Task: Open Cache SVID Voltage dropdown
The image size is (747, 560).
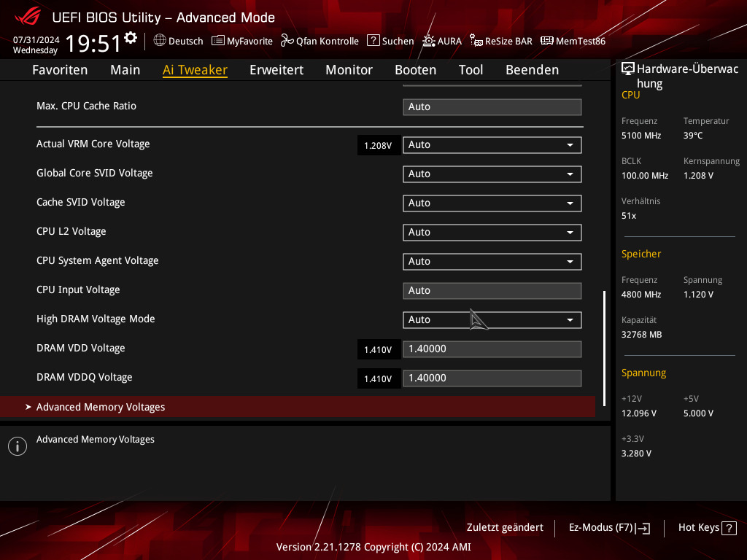Action: 492,203
